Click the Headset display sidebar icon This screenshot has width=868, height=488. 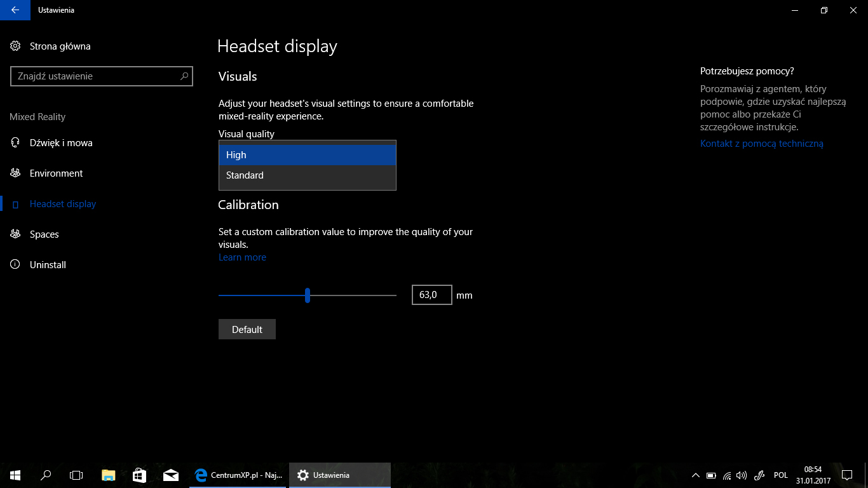[15, 204]
